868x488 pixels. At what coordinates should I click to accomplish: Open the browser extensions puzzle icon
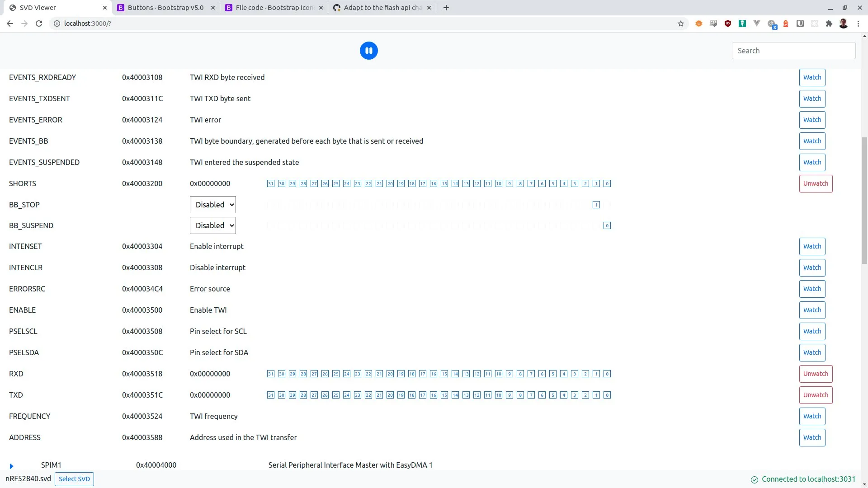[x=829, y=23]
